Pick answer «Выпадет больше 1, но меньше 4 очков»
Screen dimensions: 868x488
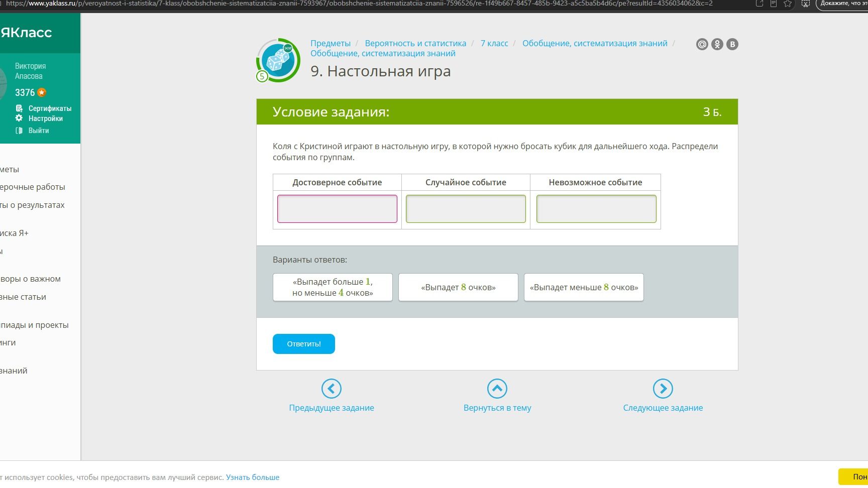point(333,287)
